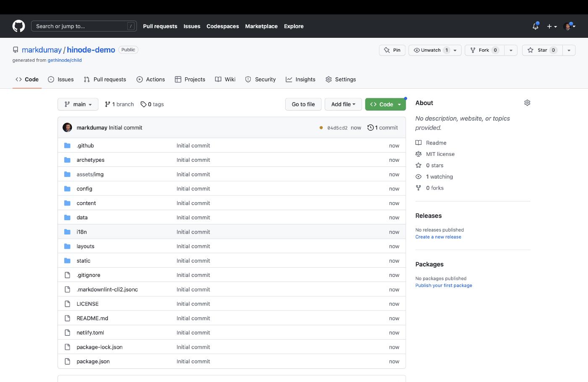View the 1 branch link
This screenshot has width=588, height=382.
coord(119,104)
